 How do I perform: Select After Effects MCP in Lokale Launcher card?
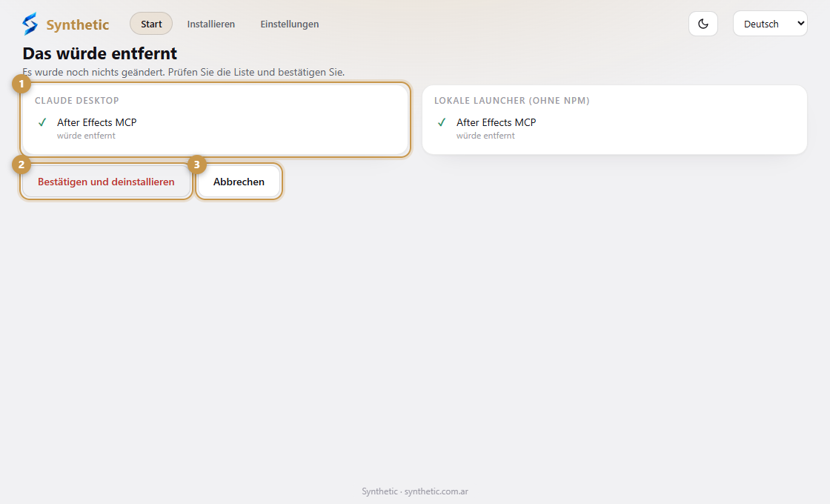click(497, 122)
